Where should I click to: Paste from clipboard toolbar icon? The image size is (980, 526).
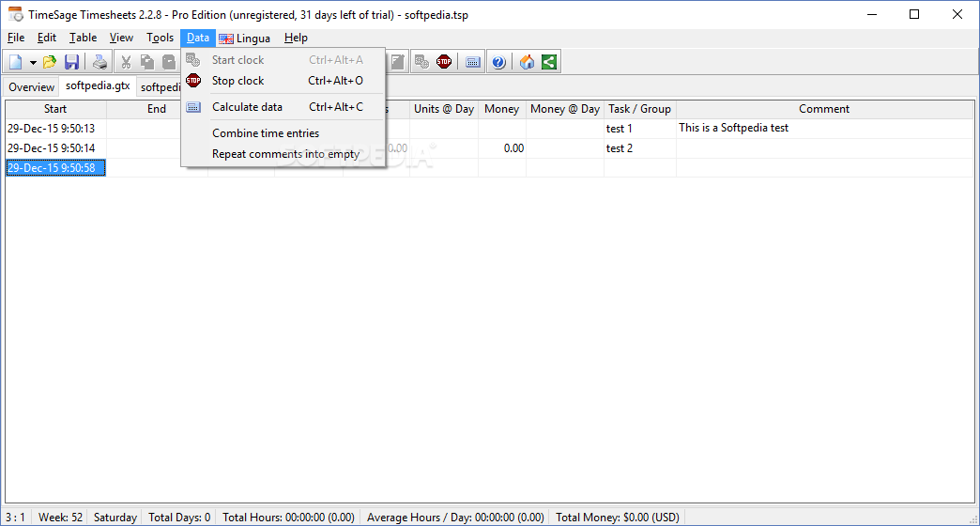click(x=169, y=62)
